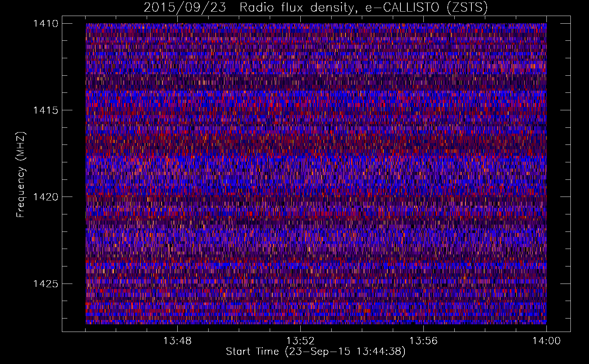Click the 13:56 time tick label

point(423,341)
